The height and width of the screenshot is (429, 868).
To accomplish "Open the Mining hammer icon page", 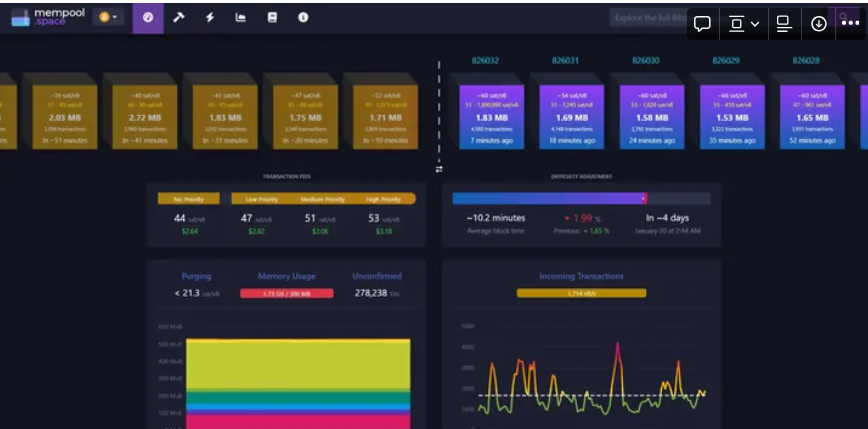I will (x=179, y=17).
